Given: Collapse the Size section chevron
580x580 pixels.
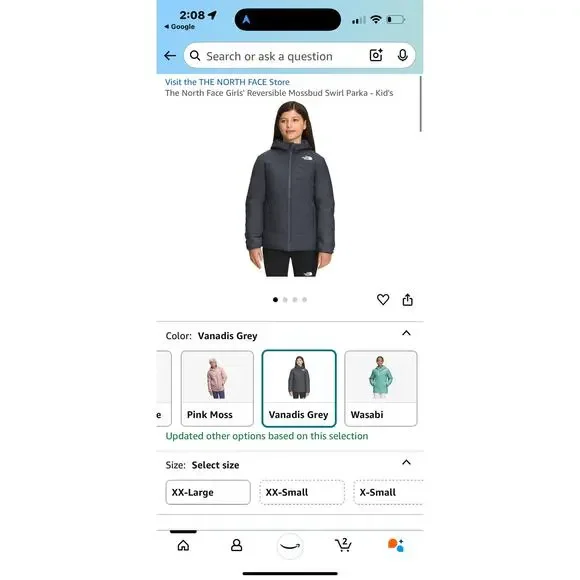Looking at the screenshot, I should point(406,462).
